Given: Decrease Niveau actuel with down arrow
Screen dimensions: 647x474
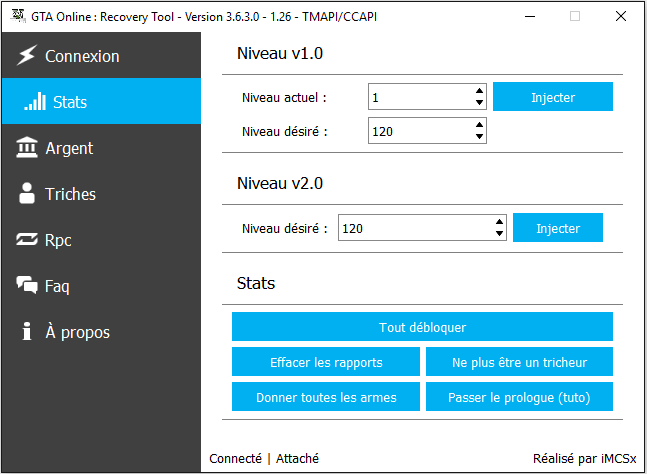Looking at the screenshot, I should click(479, 103).
